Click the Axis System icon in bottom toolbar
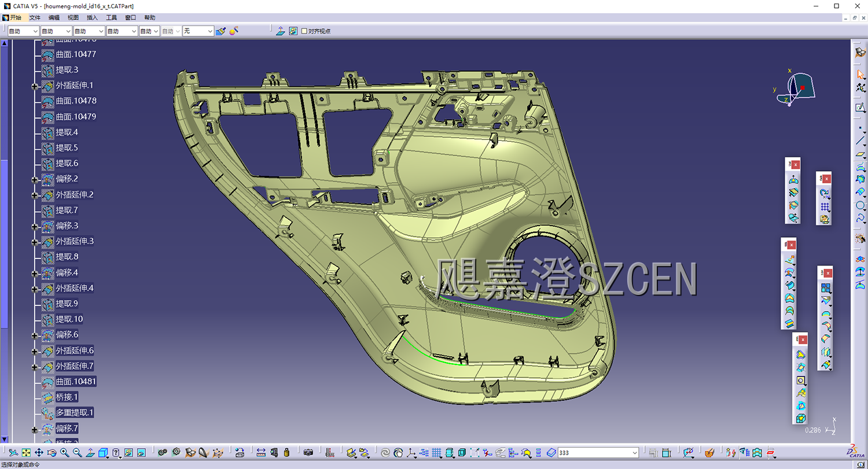The image size is (868, 469). 411,452
